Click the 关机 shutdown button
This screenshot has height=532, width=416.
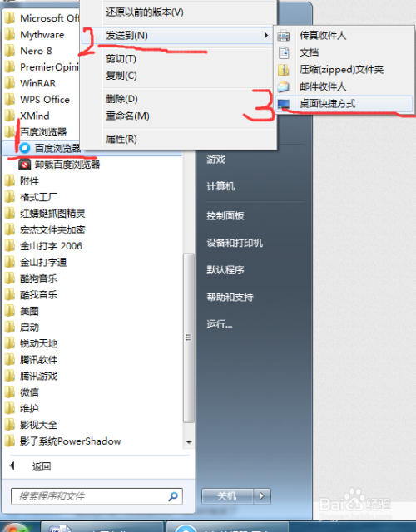point(227,496)
